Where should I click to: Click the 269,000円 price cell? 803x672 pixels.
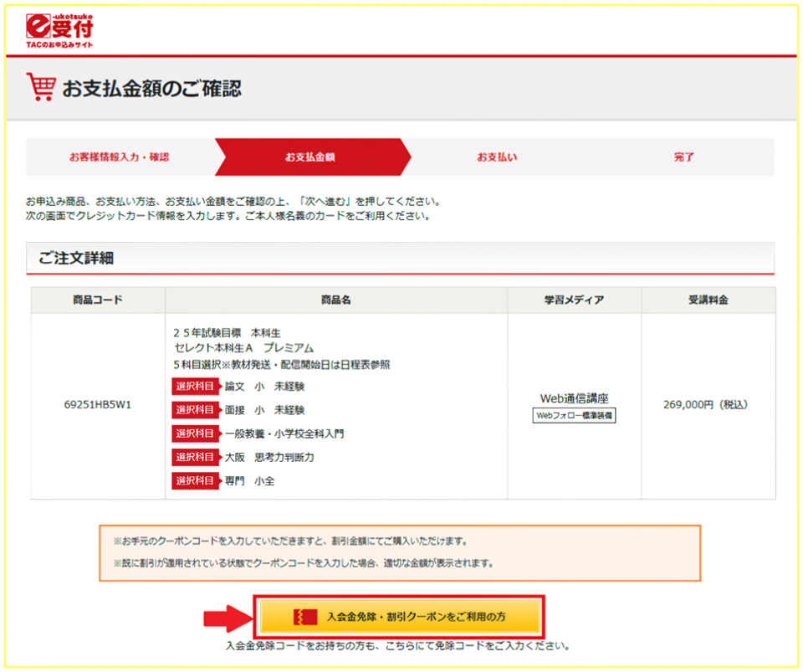pyautogui.click(x=705, y=405)
